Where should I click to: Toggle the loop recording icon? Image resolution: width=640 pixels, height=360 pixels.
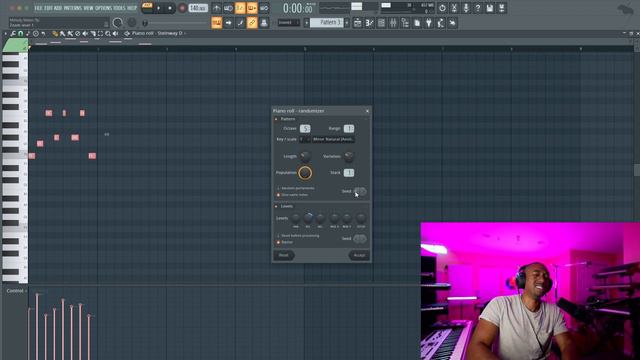click(x=264, y=8)
